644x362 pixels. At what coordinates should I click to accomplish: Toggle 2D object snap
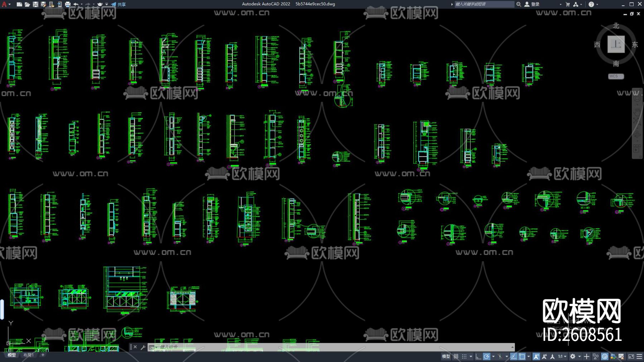[522, 357]
